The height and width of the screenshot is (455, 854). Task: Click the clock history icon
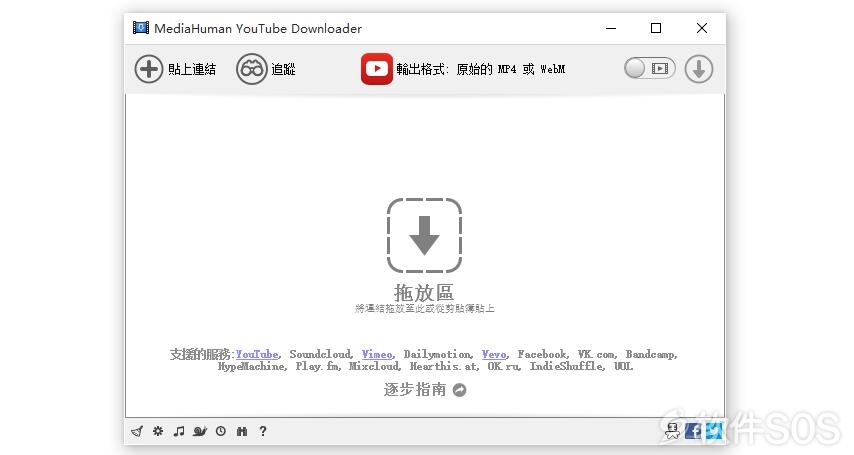tap(221, 431)
